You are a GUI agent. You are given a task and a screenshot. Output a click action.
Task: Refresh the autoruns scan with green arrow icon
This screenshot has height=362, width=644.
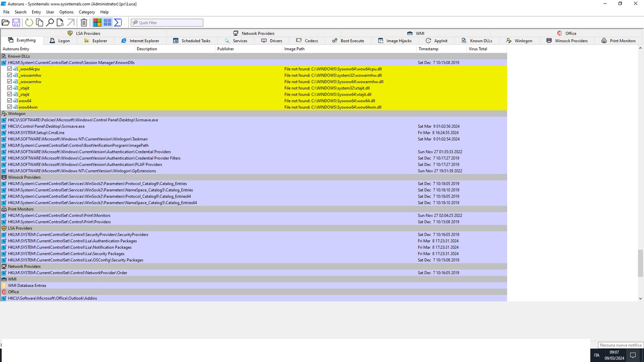pyautogui.click(x=29, y=23)
